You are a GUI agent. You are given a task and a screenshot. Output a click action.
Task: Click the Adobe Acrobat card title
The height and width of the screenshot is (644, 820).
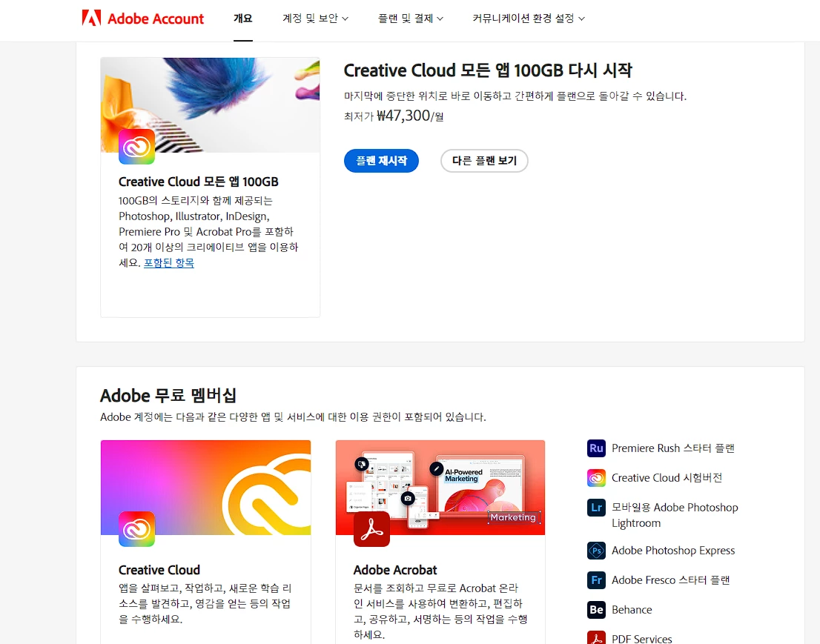pyautogui.click(x=395, y=571)
